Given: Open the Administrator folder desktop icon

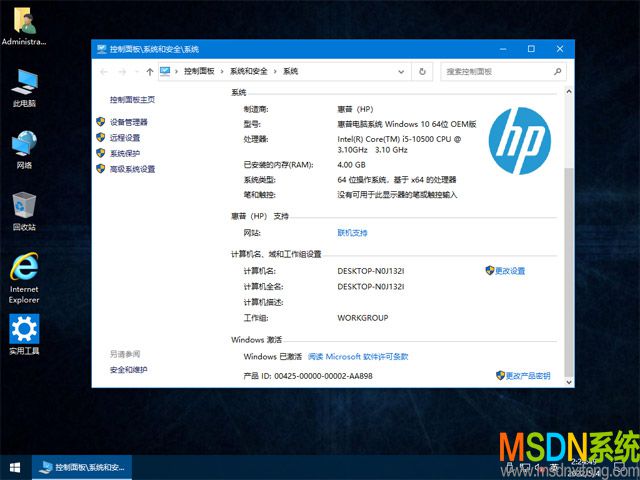Looking at the screenshot, I should 24,27.
